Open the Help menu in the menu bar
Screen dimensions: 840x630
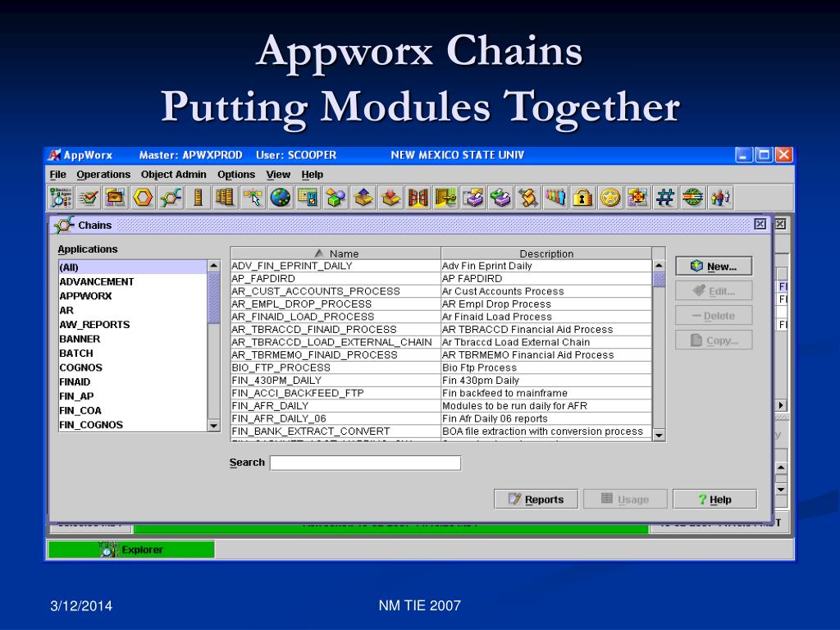(x=313, y=175)
